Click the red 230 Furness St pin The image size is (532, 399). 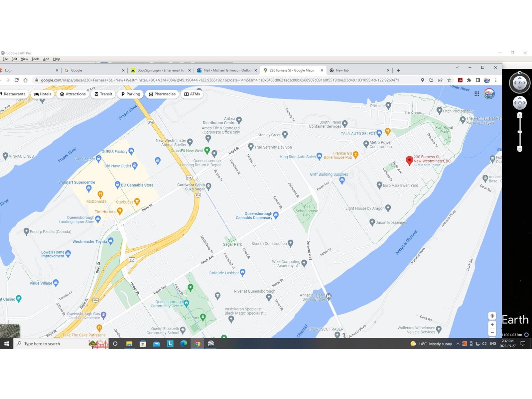coord(409,161)
